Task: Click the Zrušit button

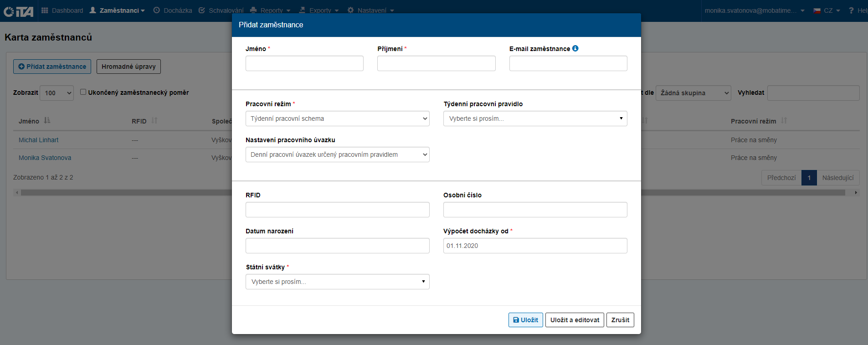Action: pos(620,320)
